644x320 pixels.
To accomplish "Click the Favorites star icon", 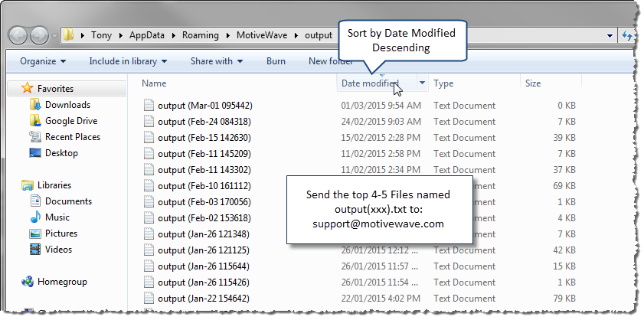I will [27, 88].
